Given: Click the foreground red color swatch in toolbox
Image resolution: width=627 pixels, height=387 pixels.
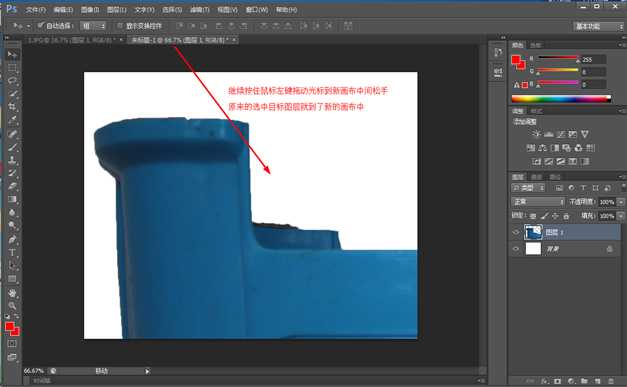Looking at the screenshot, I should [x=10, y=327].
